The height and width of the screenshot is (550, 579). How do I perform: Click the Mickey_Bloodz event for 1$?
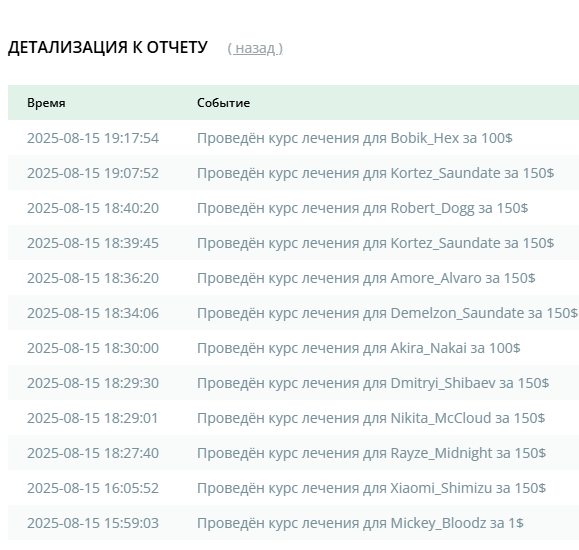[x=360, y=523]
